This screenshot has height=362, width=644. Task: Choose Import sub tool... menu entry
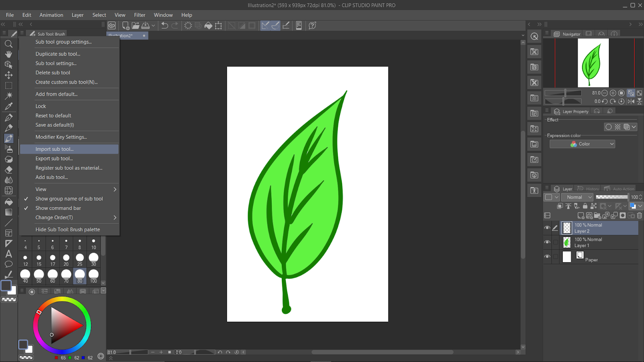click(x=69, y=149)
